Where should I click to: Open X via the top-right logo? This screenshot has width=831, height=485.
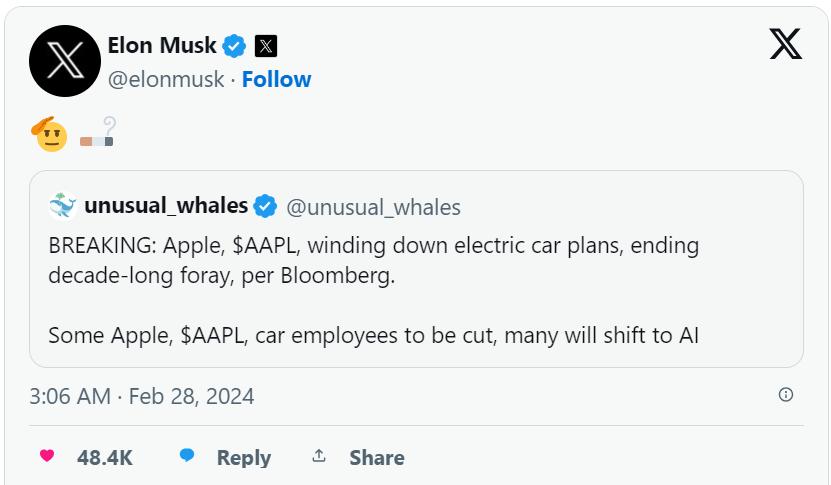coord(785,44)
